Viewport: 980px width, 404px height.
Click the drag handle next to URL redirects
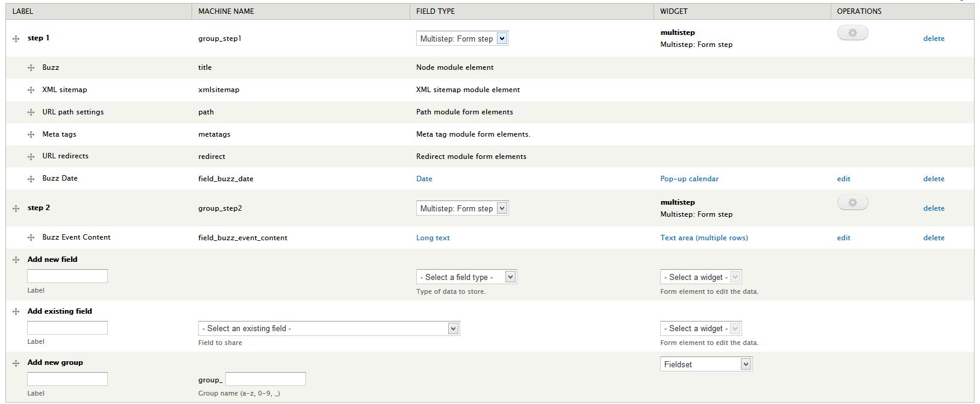coord(31,157)
